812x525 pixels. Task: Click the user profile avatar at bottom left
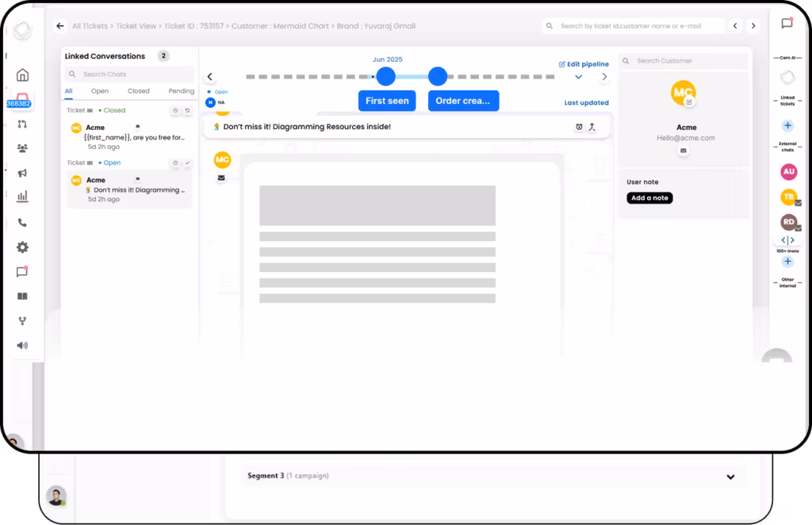56,496
